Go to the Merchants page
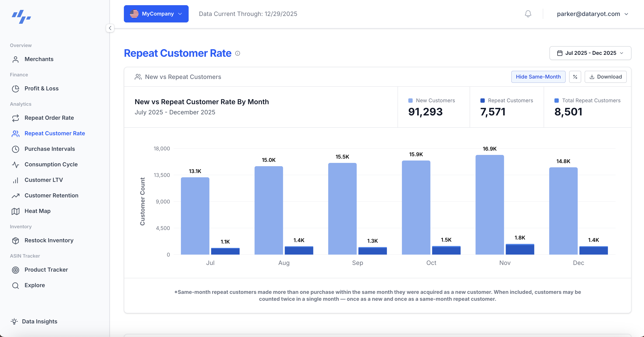The width and height of the screenshot is (644, 337). click(x=39, y=59)
